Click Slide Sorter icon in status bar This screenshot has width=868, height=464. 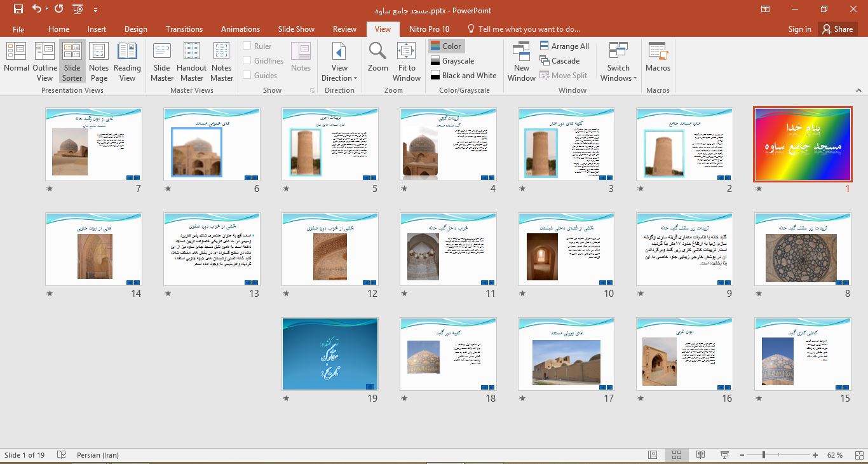point(677,455)
